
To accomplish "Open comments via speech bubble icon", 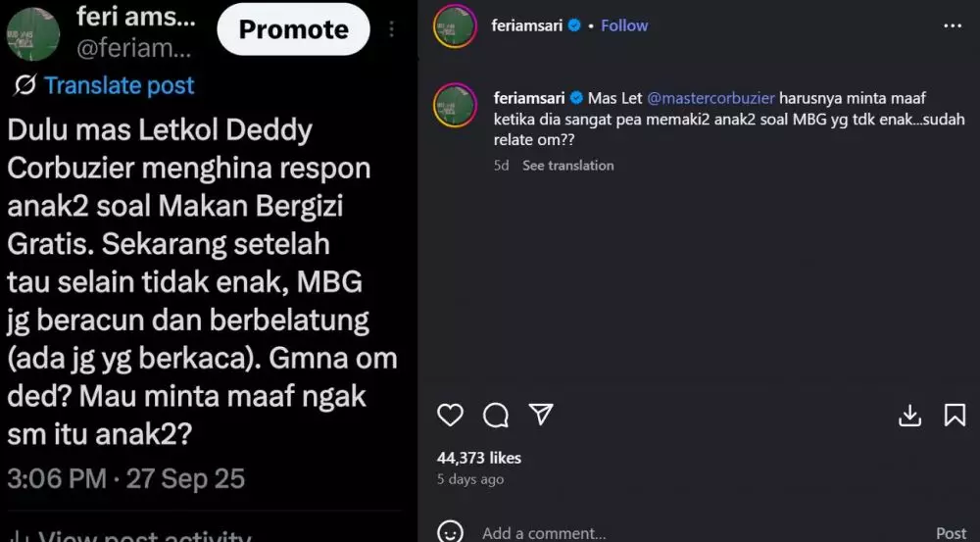I will click(x=496, y=416).
